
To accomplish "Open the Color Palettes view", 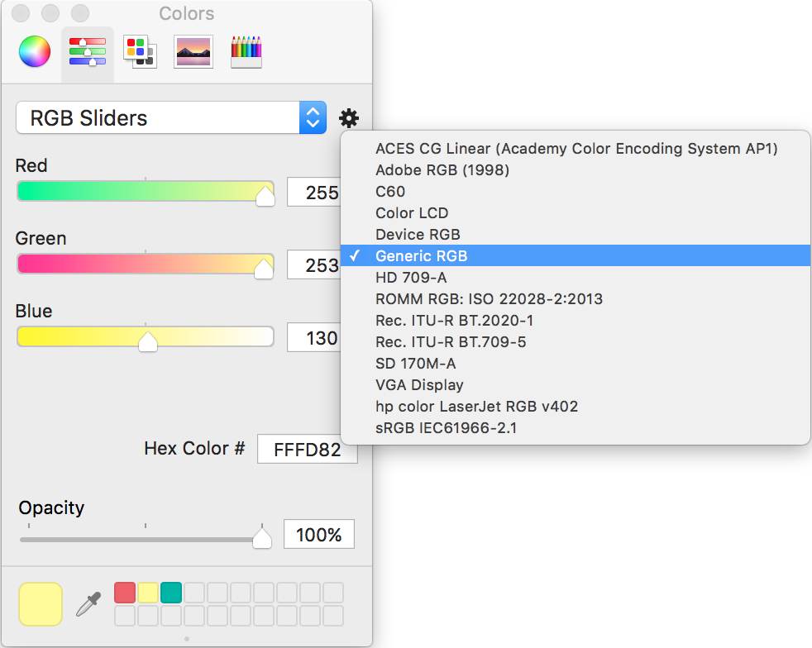I will [139, 50].
